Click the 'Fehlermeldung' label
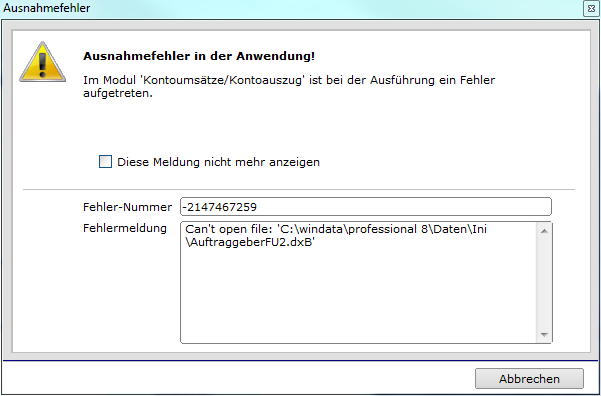601x396 pixels. pos(125,228)
